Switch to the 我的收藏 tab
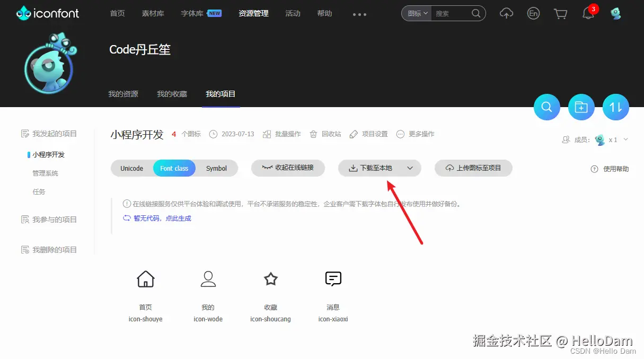This screenshot has height=359, width=644. coord(171,94)
